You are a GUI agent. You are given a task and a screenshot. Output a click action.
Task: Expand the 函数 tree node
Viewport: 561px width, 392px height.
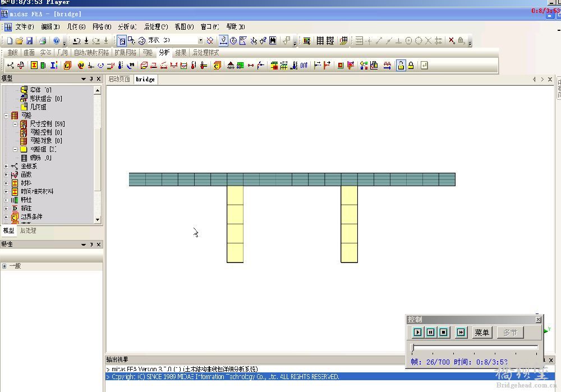click(x=6, y=174)
